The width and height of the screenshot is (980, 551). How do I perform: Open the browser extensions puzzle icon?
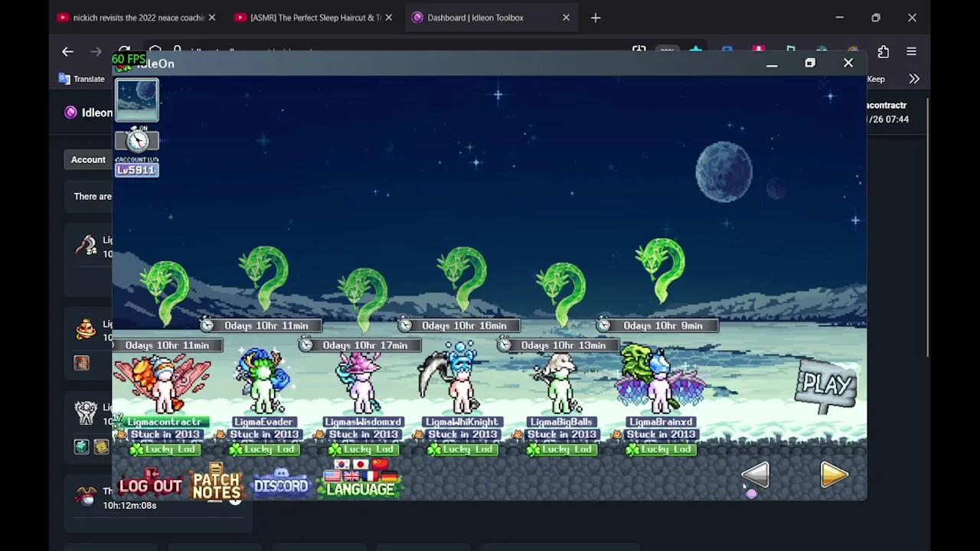coord(884,51)
